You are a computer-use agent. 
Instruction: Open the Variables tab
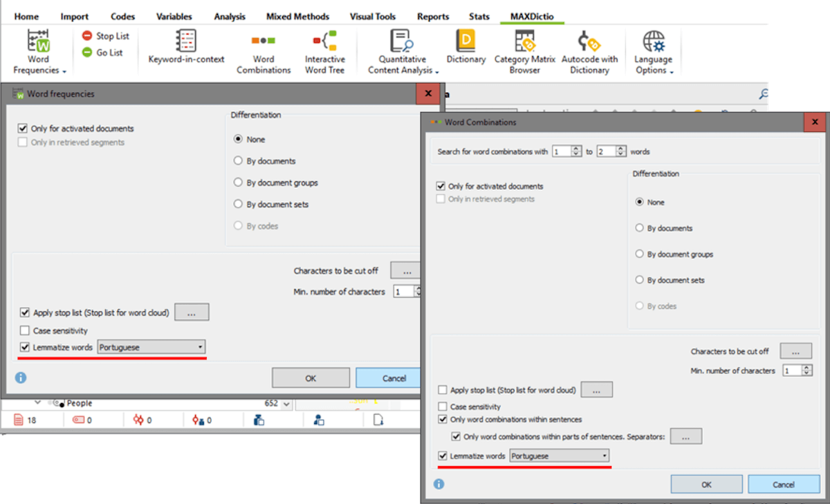[174, 17]
